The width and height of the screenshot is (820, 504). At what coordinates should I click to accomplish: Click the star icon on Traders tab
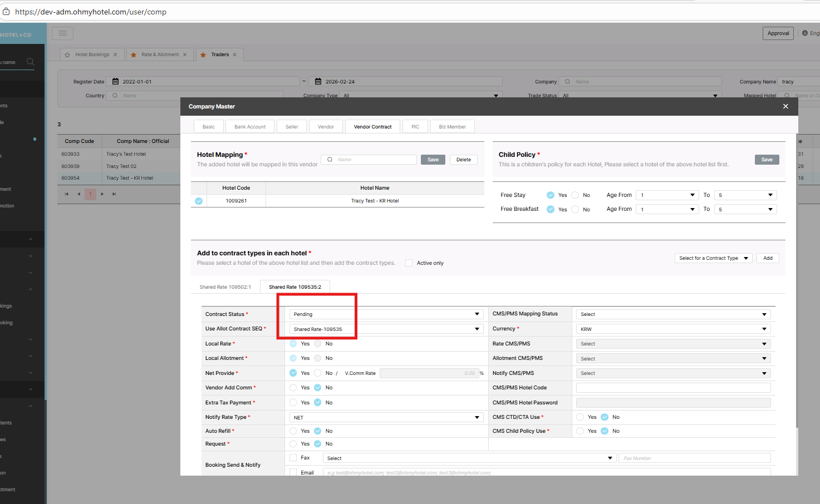click(x=203, y=55)
